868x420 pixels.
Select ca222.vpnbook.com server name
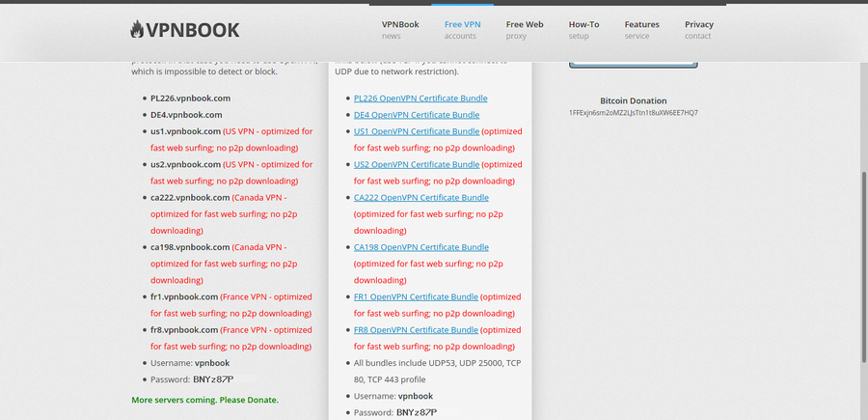190,197
